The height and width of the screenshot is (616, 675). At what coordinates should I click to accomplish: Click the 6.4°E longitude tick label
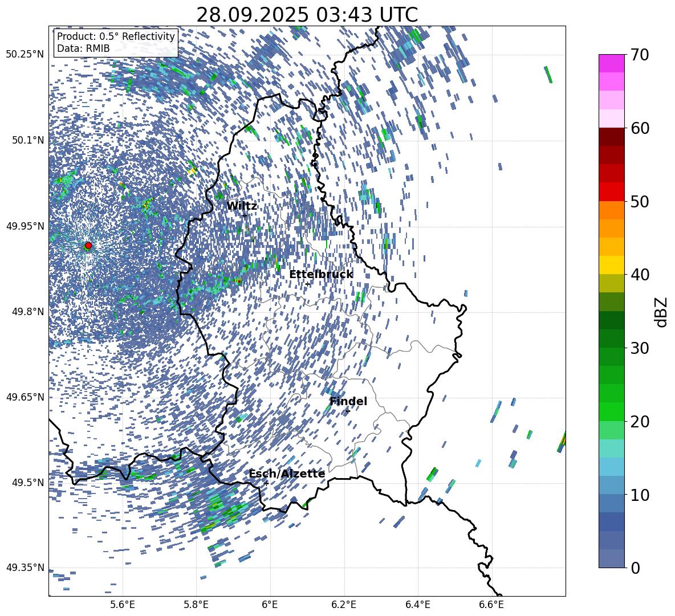coord(417,605)
